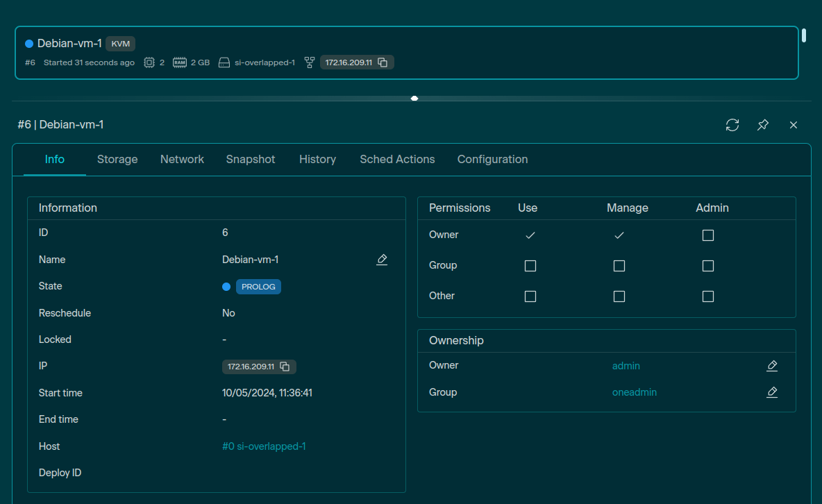Enable Group Use permission checkbox
Screen dimensions: 822x504
530,266
